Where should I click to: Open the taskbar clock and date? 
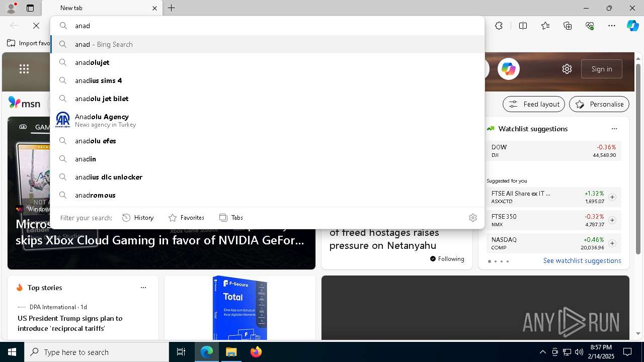tap(601, 352)
